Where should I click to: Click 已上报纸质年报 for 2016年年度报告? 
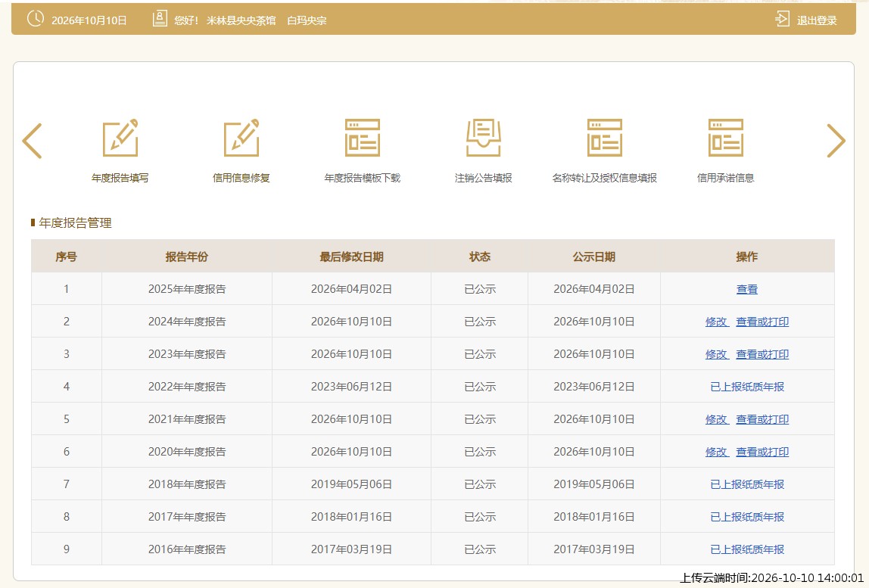point(747,549)
